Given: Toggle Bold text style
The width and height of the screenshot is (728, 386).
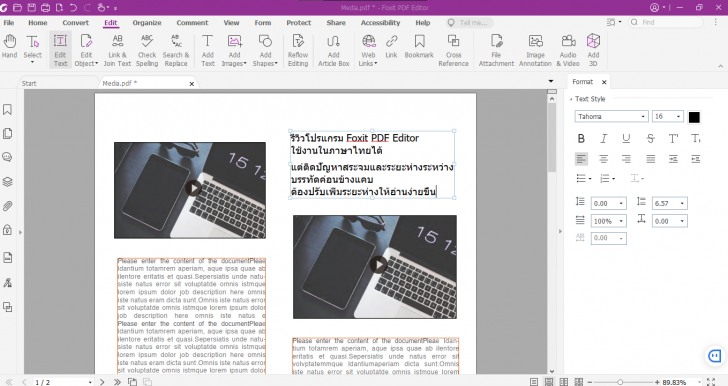Looking at the screenshot, I should tap(581, 138).
